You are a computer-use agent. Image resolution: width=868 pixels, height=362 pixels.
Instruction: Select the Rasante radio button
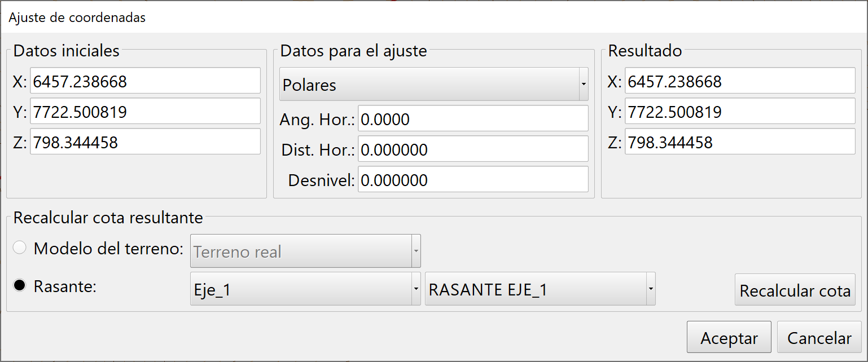pyautogui.click(x=19, y=285)
